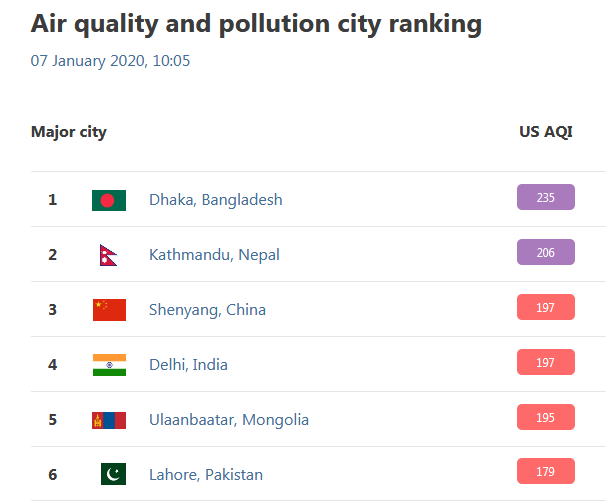View the Lahore, Pakistan link
Viewport: 606px width, 503px height.
click(206, 475)
